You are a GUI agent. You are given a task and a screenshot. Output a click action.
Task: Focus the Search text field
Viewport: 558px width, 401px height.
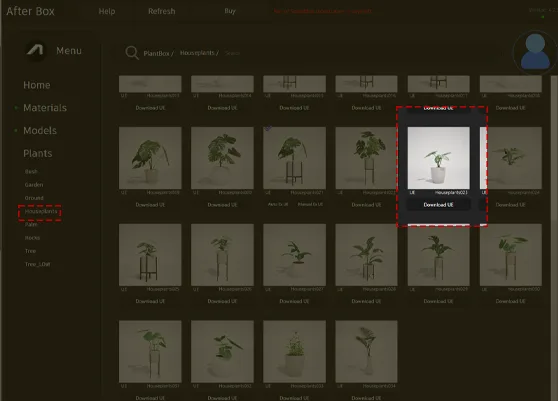pyautogui.click(x=233, y=53)
